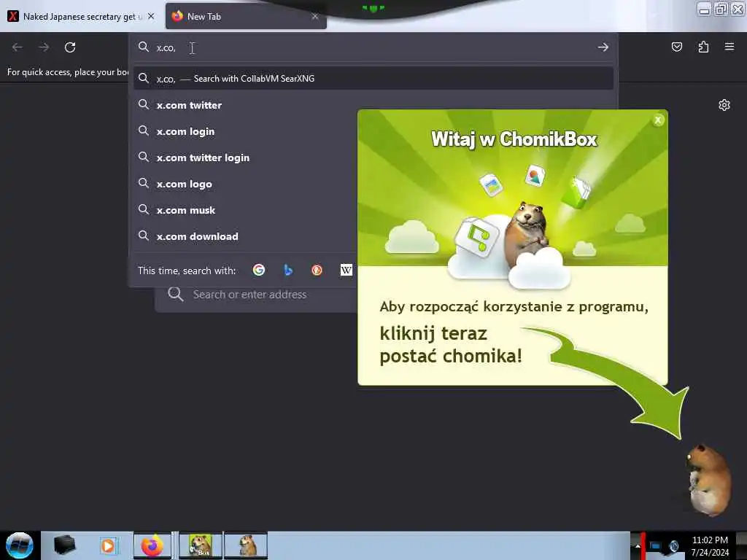Click the ChomikBox hamster desktop character
The width and height of the screenshot is (747, 560).
coord(708,480)
